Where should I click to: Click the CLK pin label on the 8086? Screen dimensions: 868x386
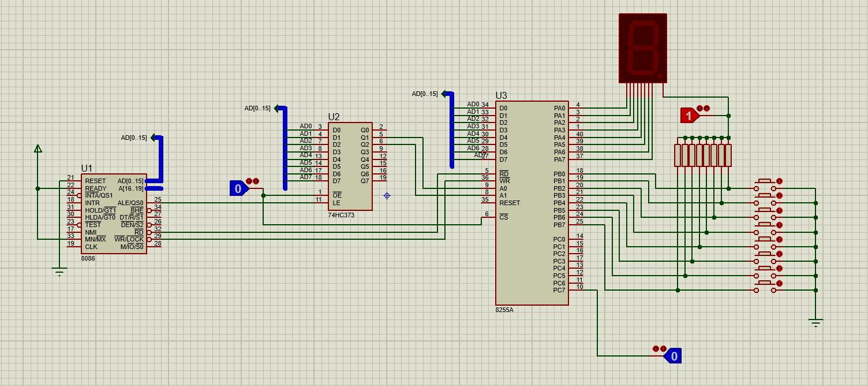coord(92,246)
